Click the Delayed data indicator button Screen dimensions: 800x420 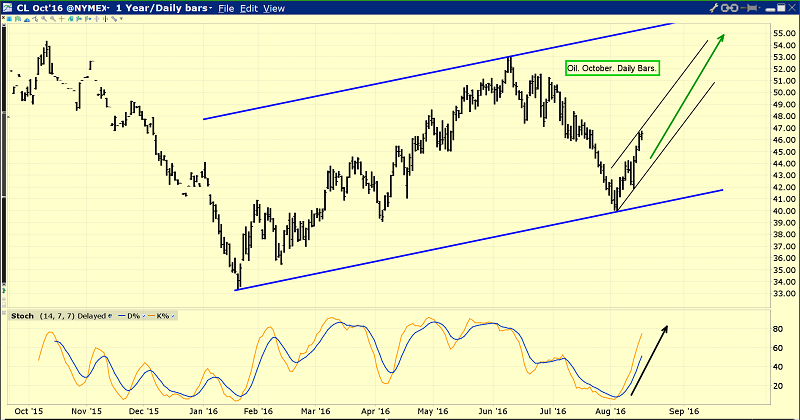tap(110, 316)
